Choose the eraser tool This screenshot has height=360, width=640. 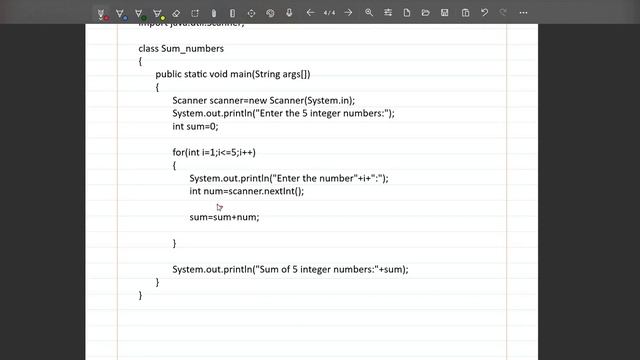click(176, 13)
